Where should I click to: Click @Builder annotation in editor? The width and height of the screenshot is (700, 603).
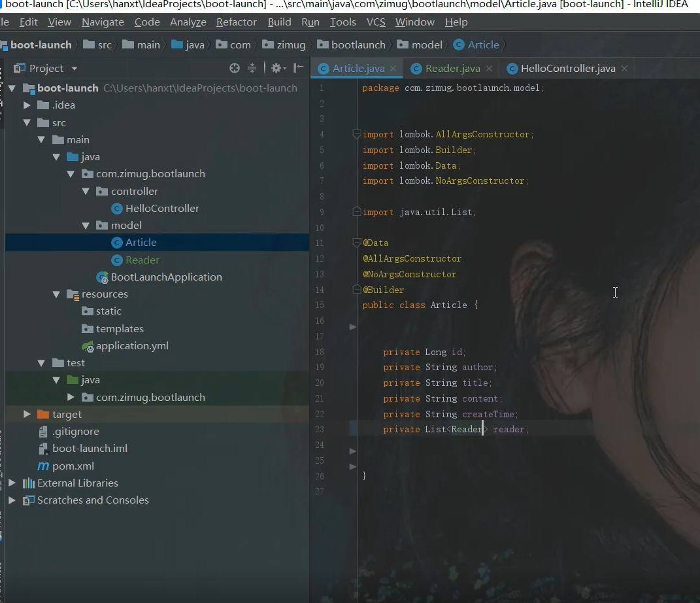pos(383,290)
